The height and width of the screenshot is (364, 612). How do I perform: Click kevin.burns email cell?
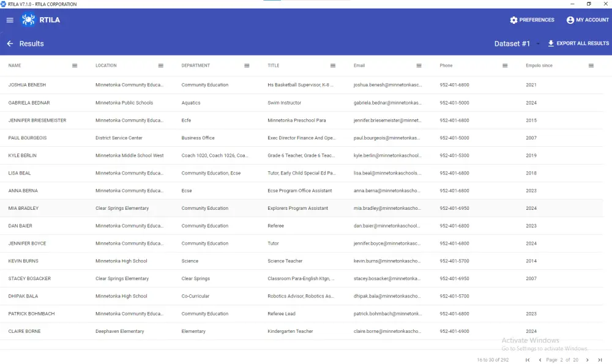387,261
